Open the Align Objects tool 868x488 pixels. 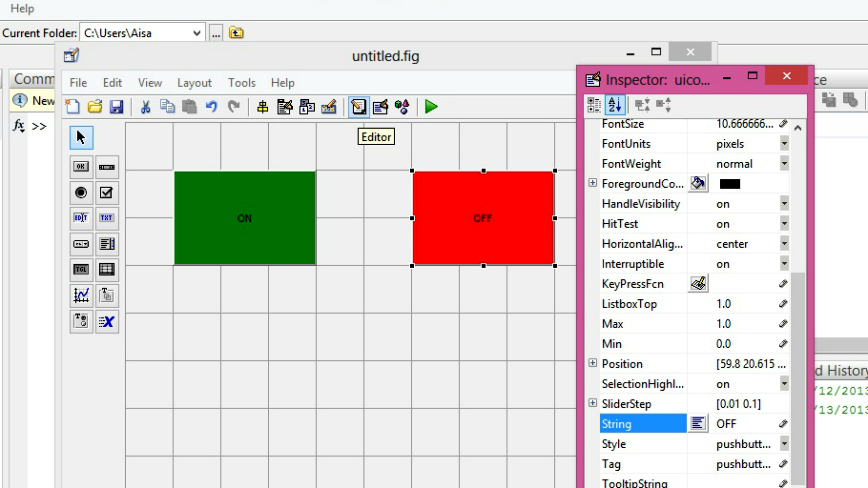click(262, 107)
